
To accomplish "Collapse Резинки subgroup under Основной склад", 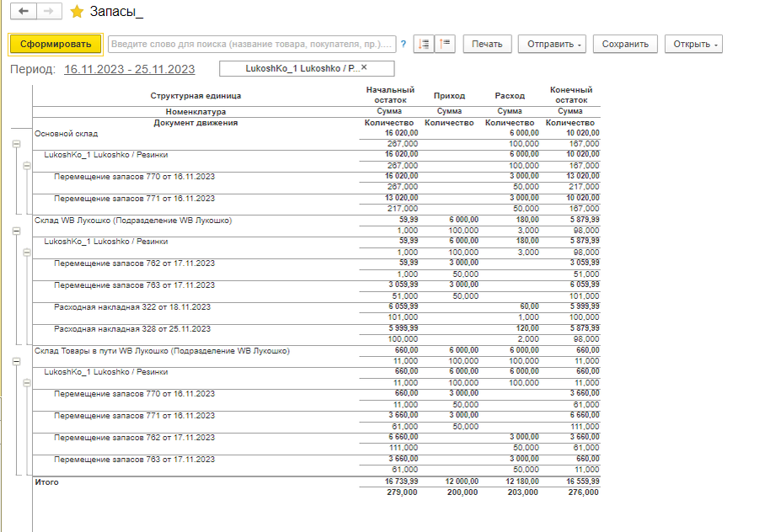I will tap(27, 166).
